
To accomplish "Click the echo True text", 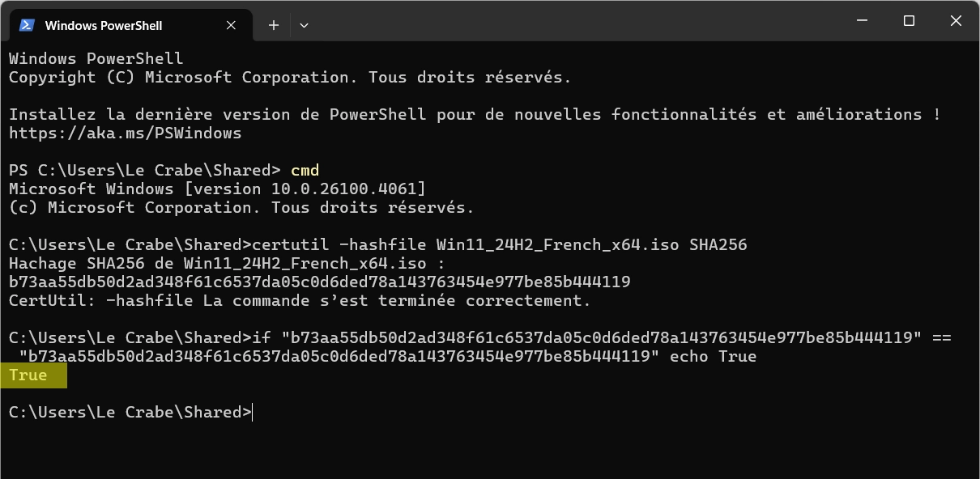I will click(x=713, y=356).
